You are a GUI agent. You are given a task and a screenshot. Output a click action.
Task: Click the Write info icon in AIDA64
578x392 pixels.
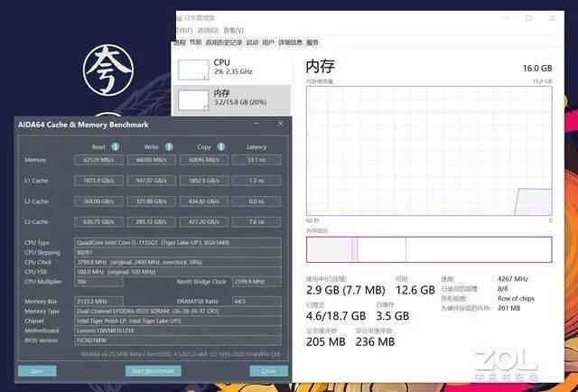[169, 146]
